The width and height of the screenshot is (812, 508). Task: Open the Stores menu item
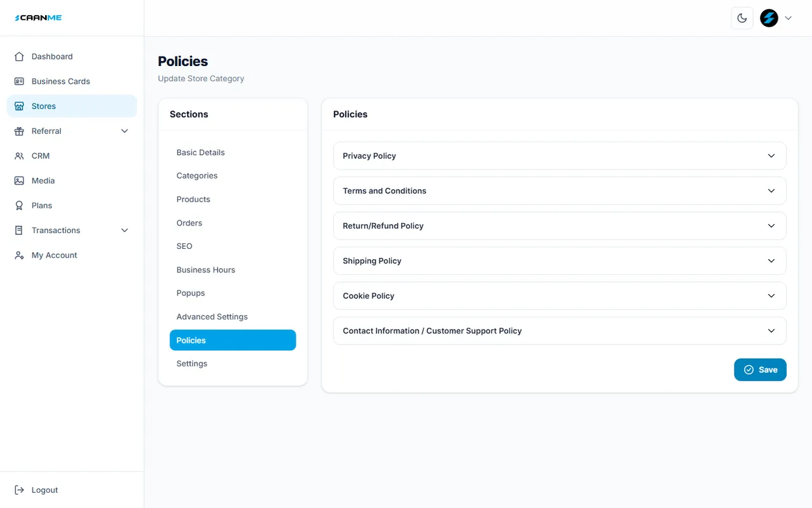pyautogui.click(x=72, y=106)
